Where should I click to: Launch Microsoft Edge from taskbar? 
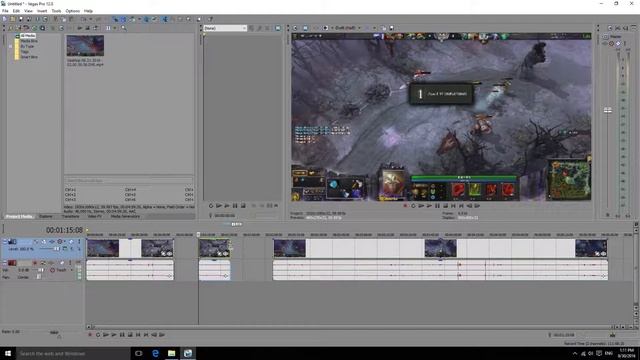155,353
